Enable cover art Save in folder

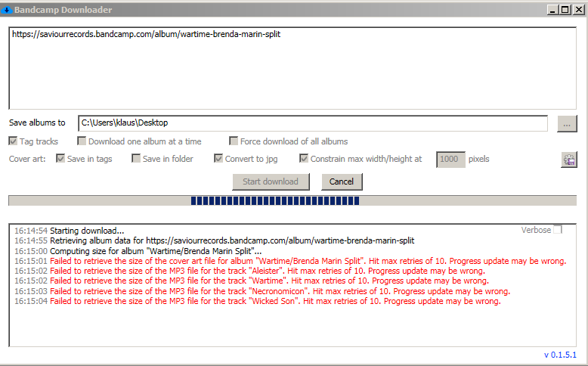click(x=136, y=158)
